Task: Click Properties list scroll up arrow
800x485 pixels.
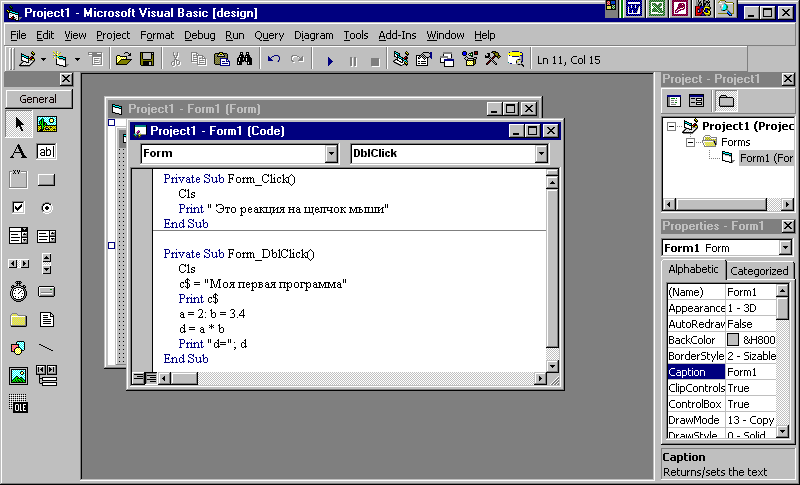Action: pos(782,291)
